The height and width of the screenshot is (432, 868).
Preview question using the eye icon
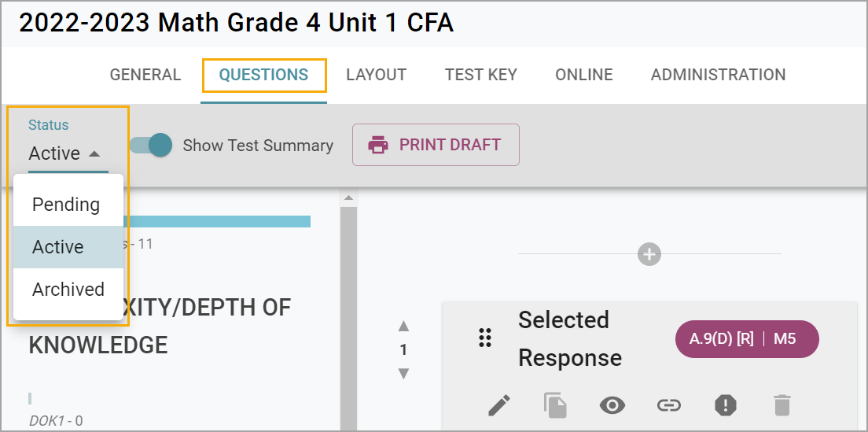(612, 405)
